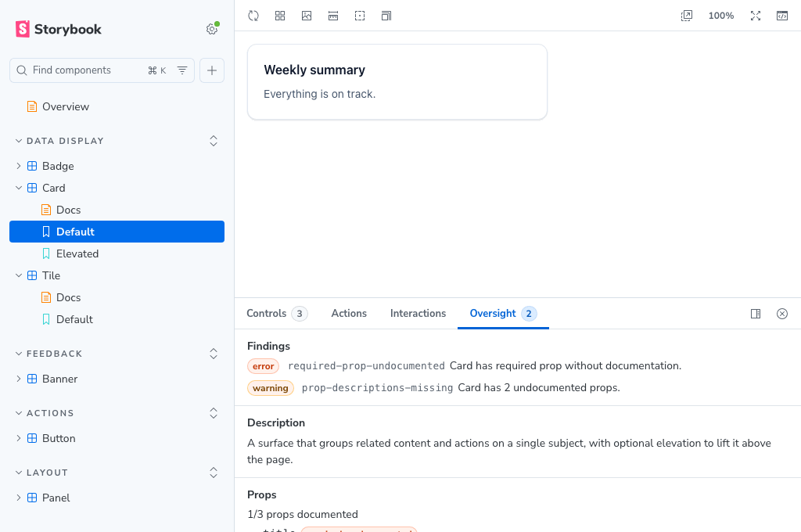
Task: Go fullscreen with the expand arrows icon
Action: (x=756, y=16)
